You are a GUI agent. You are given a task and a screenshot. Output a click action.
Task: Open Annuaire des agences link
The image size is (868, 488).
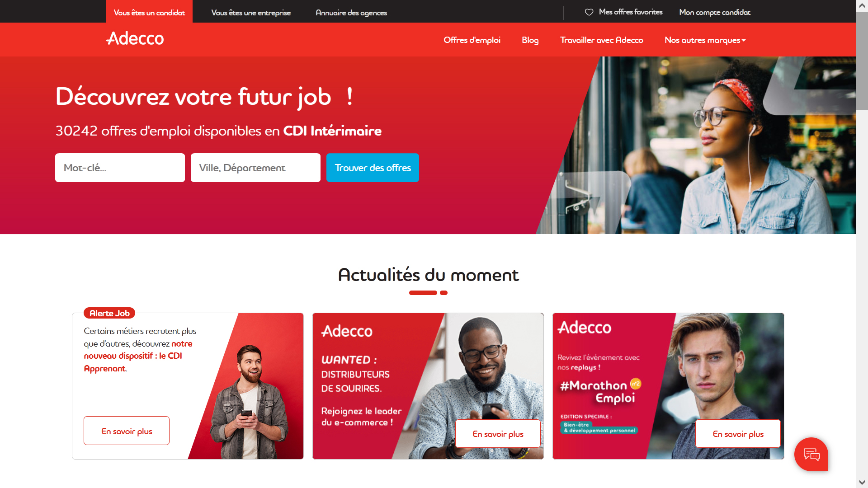(351, 13)
